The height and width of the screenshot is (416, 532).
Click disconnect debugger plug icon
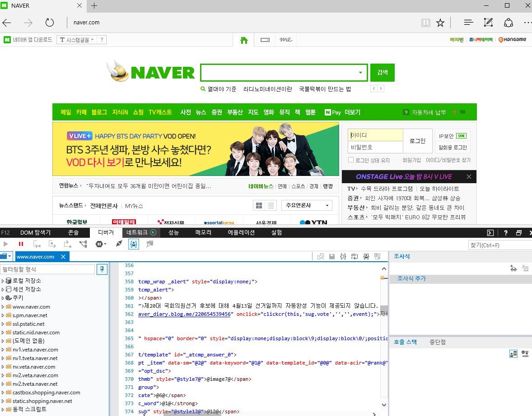tap(119, 244)
